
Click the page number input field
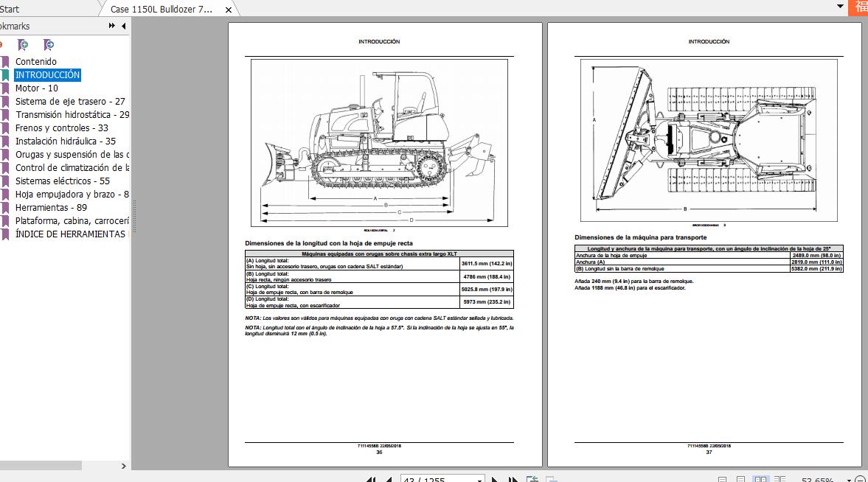point(435,479)
